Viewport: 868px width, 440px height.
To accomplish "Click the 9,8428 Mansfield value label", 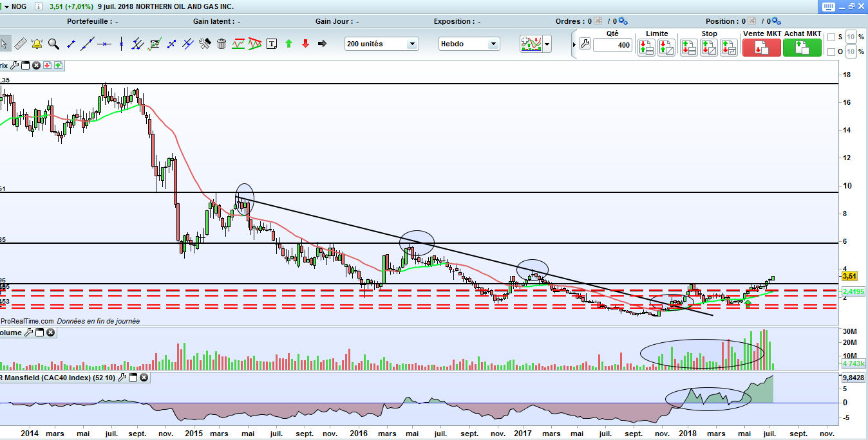I will 853,378.
